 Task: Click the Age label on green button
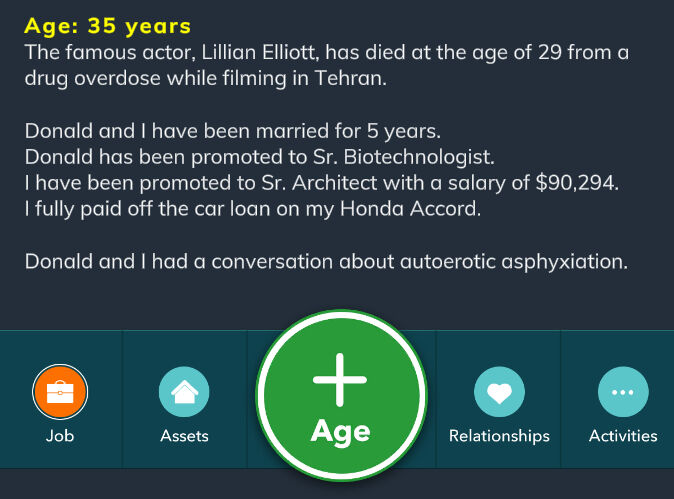[x=341, y=431]
